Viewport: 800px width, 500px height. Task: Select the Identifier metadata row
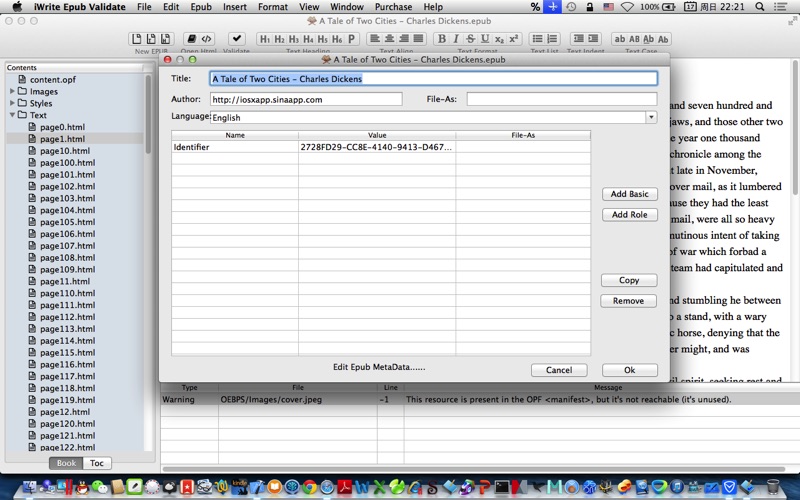pyautogui.click(x=381, y=147)
